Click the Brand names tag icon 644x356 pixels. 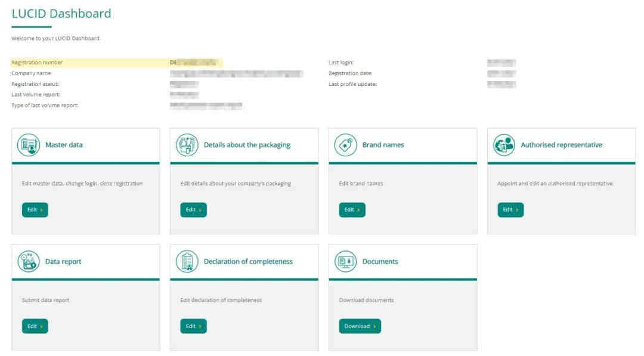(x=345, y=145)
